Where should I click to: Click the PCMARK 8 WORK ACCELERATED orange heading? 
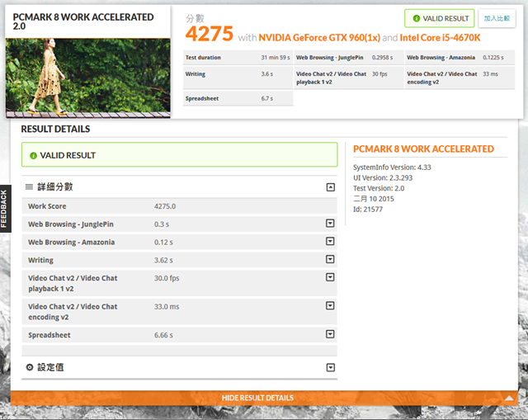point(423,149)
